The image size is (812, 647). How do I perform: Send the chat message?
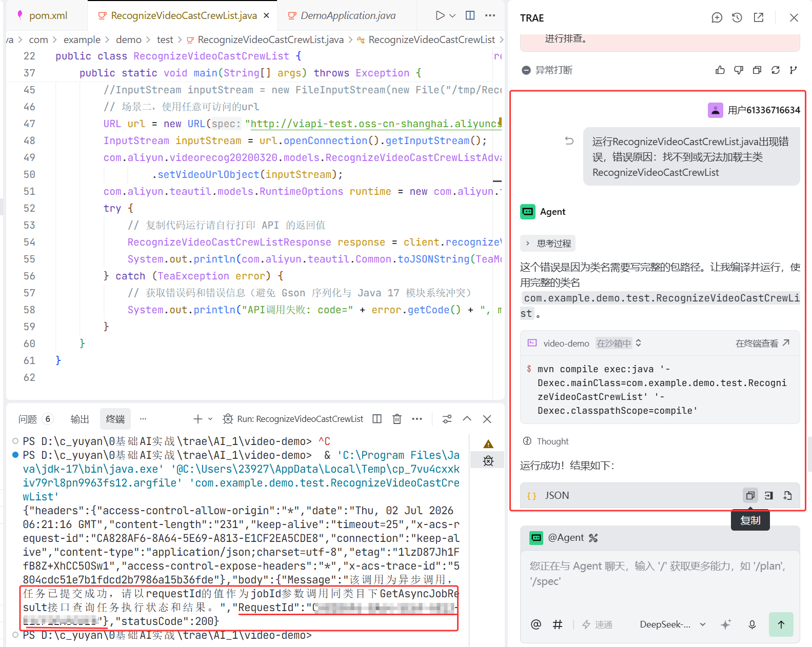[x=781, y=624]
